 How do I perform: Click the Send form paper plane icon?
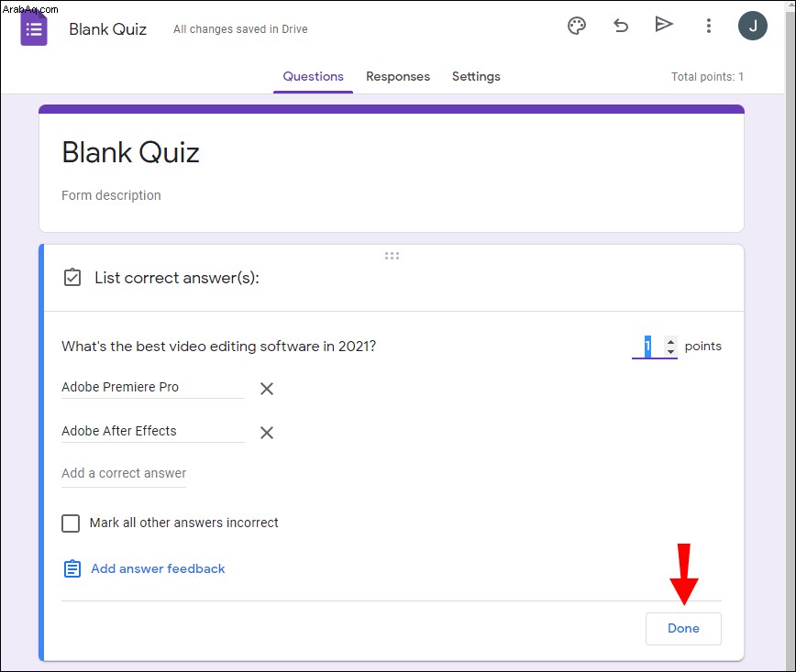pyautogui.click(x=664, y=24)
